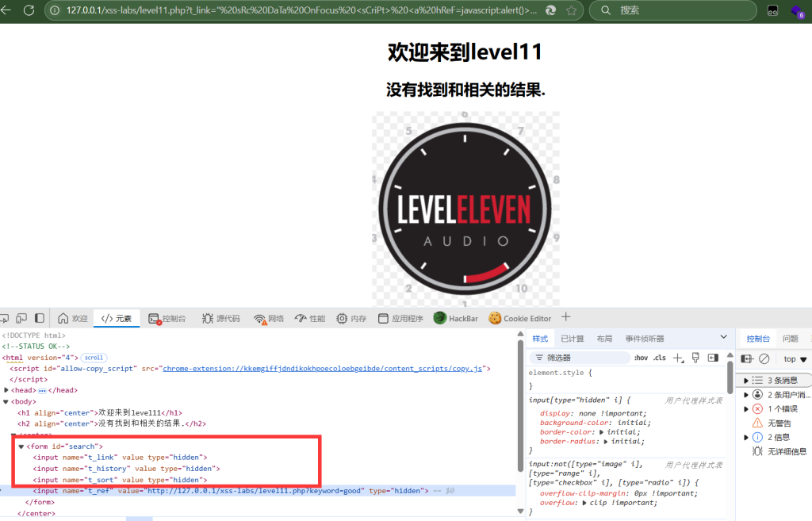Open the top context dropdown
Viewport: 812px width, 521px height.
(795, 359)
